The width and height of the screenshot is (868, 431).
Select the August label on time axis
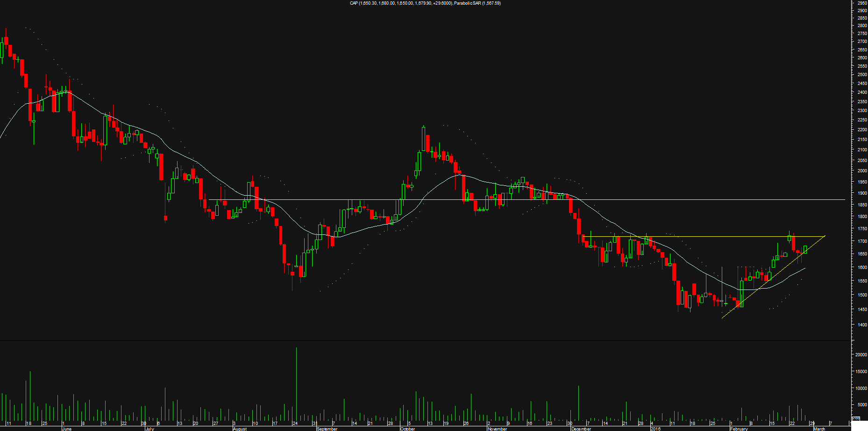coord(240,429)
